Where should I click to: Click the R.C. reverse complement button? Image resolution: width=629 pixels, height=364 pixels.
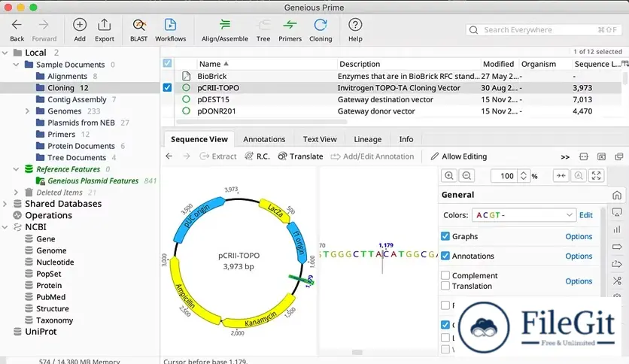click(x=257, y=156)
